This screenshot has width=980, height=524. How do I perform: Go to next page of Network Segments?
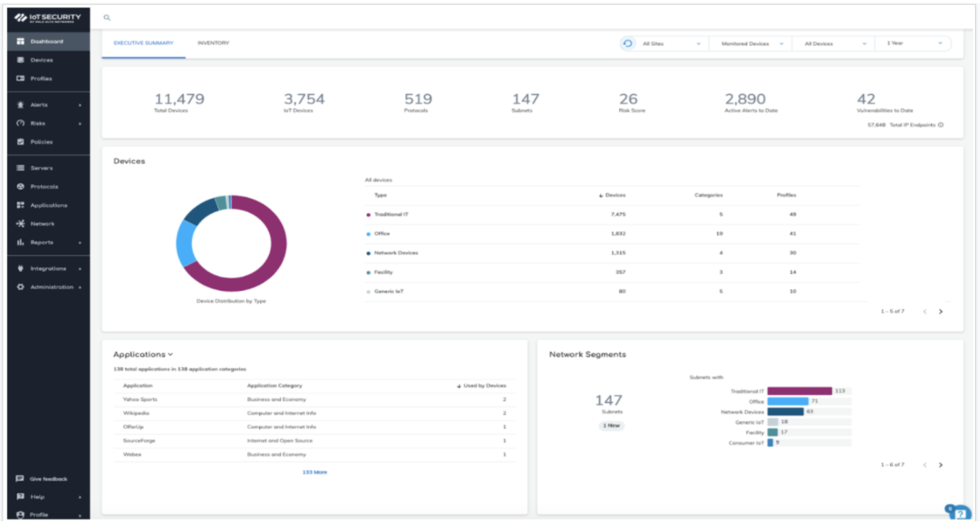(x=940, y=465)
